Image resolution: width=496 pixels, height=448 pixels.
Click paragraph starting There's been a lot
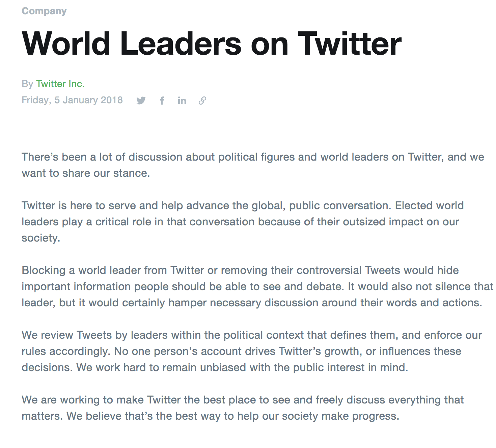(x=253, y=165)
